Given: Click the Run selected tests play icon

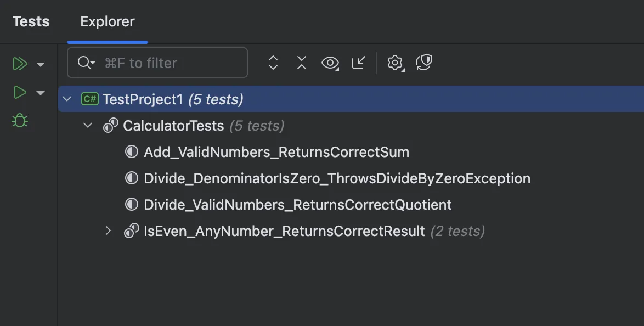Looking at the screenshot, I should click(20, 92).
